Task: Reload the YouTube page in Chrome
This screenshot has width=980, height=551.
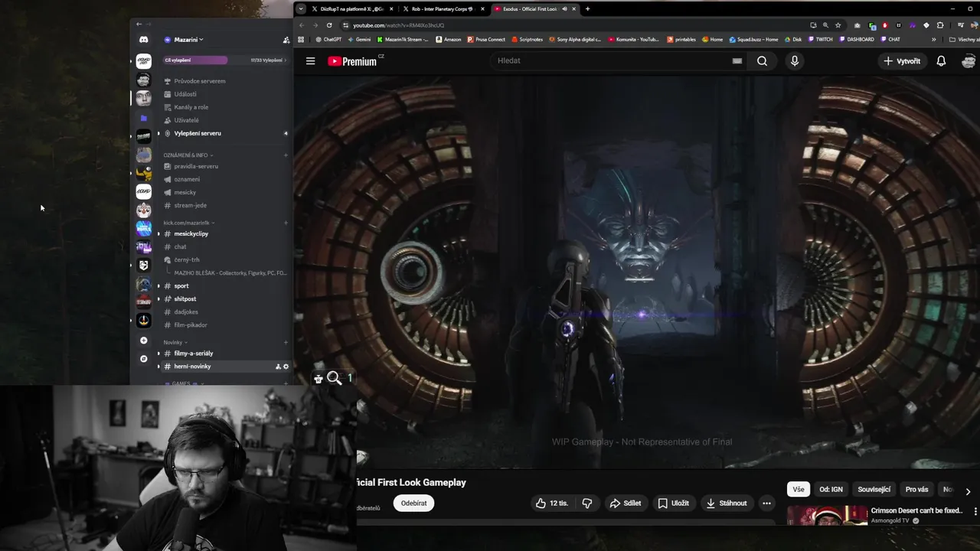Action: point(329,24)
